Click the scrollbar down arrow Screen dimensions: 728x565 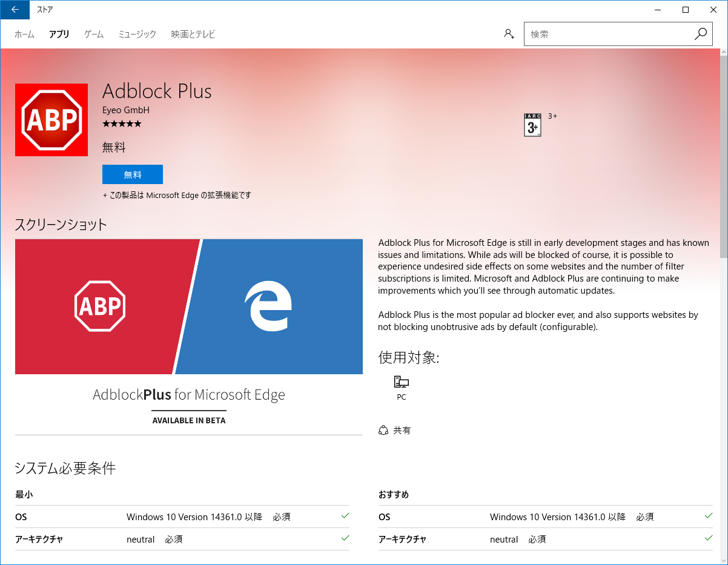click(x=723, y=560)
